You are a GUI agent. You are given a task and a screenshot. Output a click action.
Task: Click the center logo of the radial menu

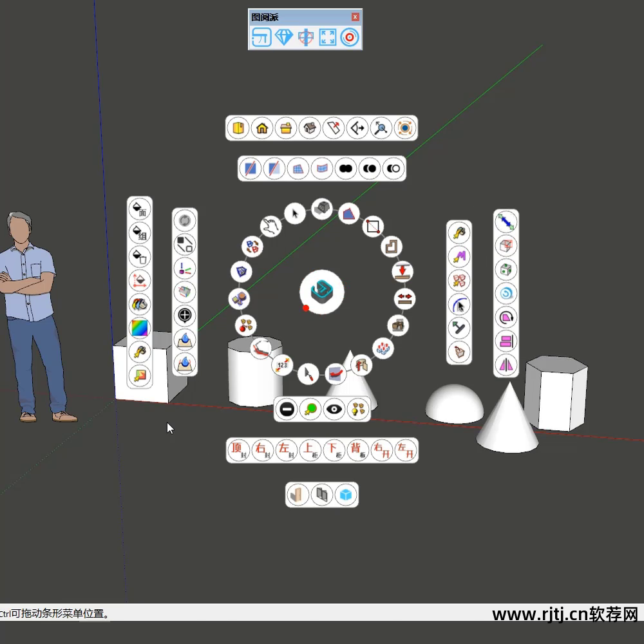tap(321, 292)
